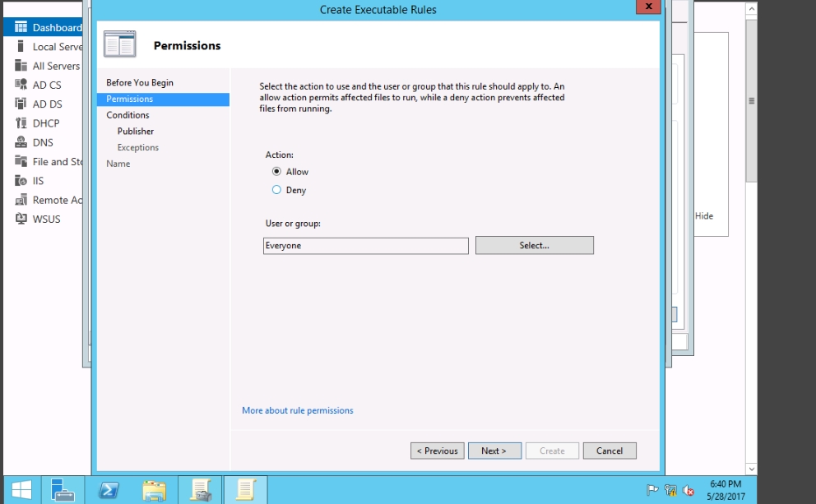816x504 pixels.
Task: Click Select... to choose user or group
Action: point(534,245)
